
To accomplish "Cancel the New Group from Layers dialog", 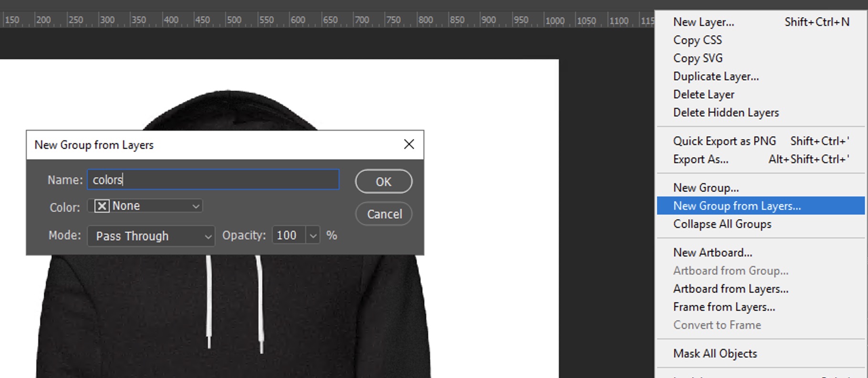I will (x=384, y=214).
